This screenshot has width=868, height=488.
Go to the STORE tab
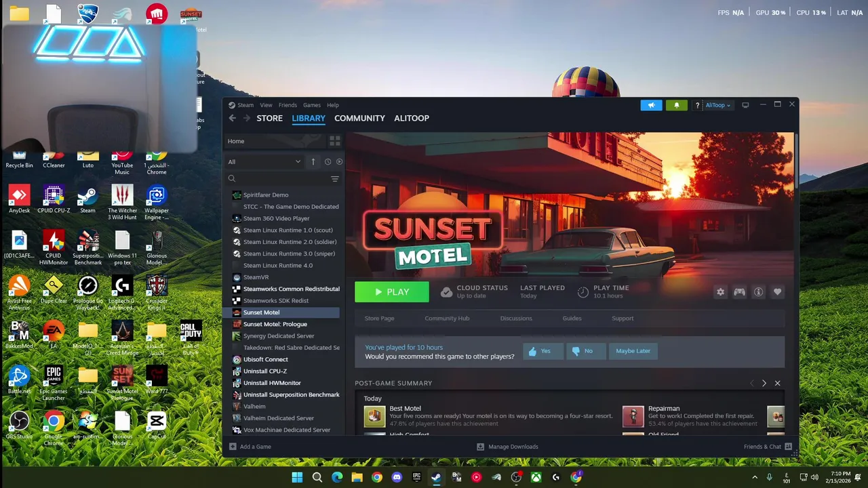pos(269,118)
